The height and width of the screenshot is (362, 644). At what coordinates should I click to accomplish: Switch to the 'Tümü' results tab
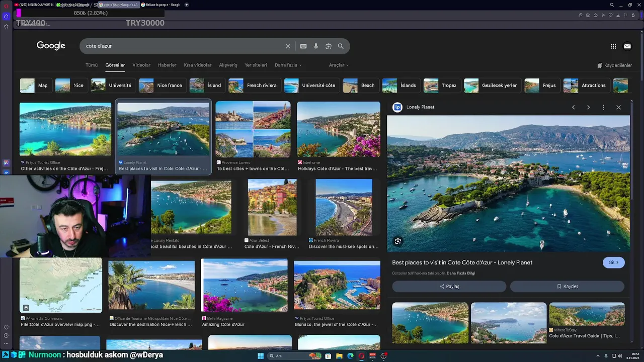tap(92, 65)
